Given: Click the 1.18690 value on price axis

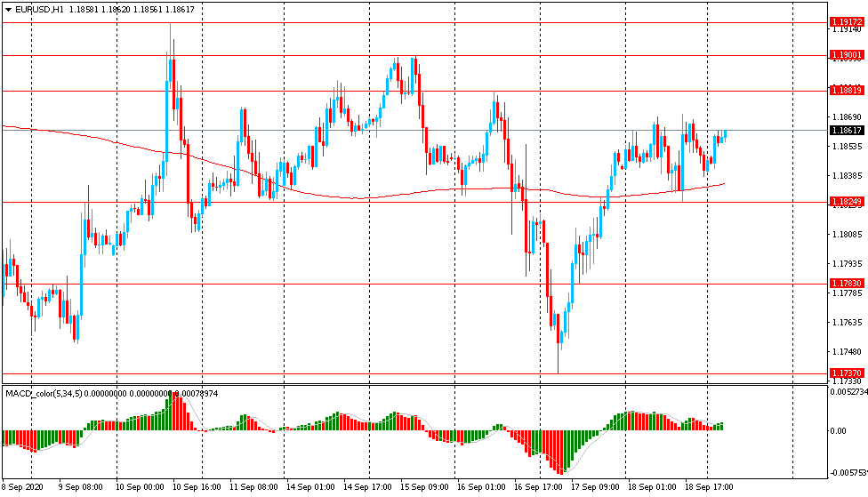Looking at the screenshot, I should pos(847,116).
